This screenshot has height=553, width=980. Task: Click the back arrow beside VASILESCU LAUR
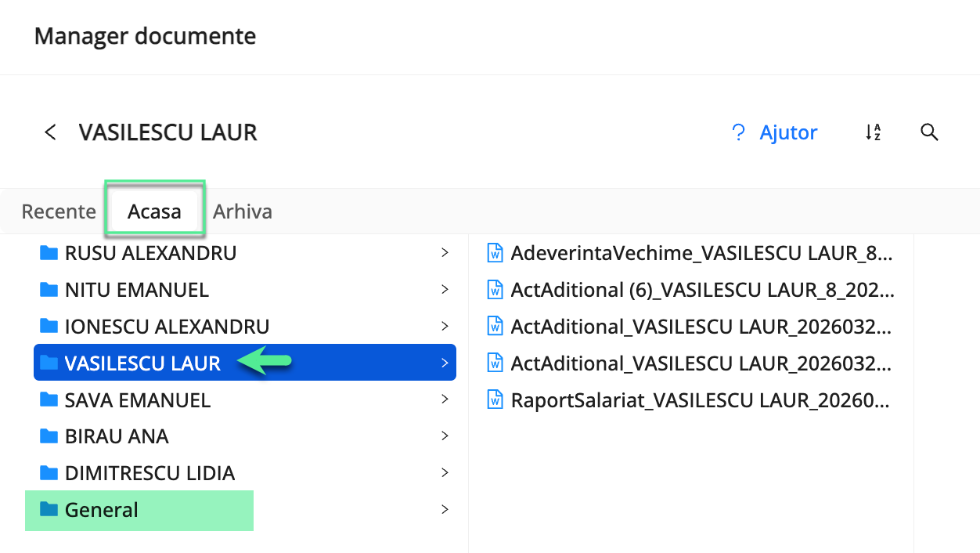(x=50, y=132)
